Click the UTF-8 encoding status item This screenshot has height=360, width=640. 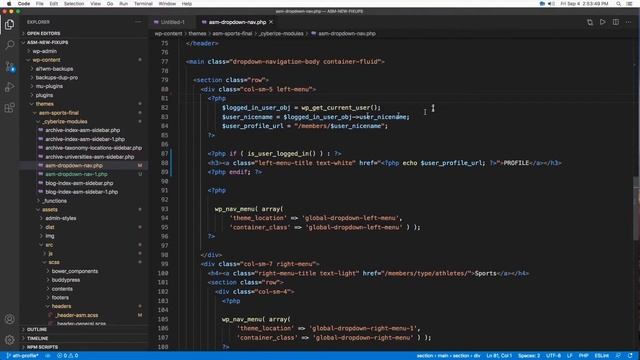tap(553, 356)
